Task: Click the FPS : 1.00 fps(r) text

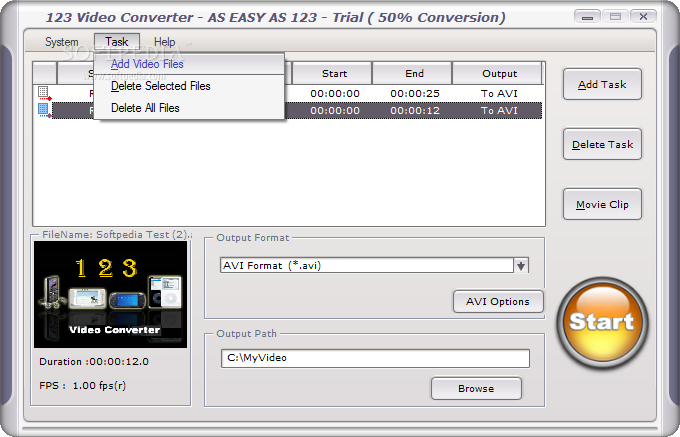Action: 82,385
